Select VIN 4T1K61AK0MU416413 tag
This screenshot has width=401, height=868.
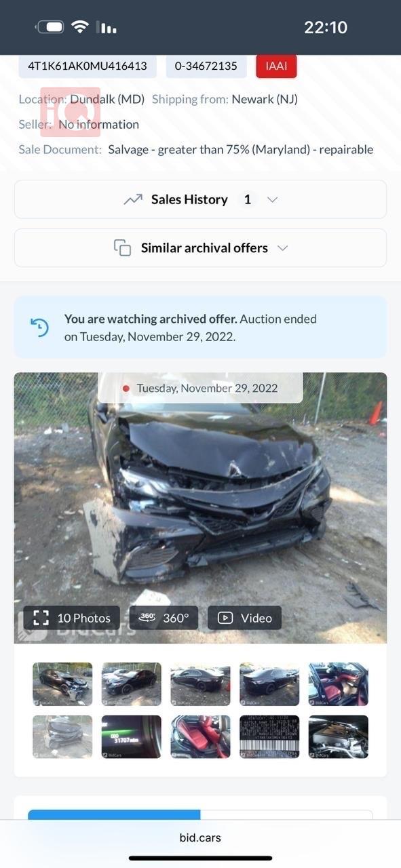(x=88, y=66)
